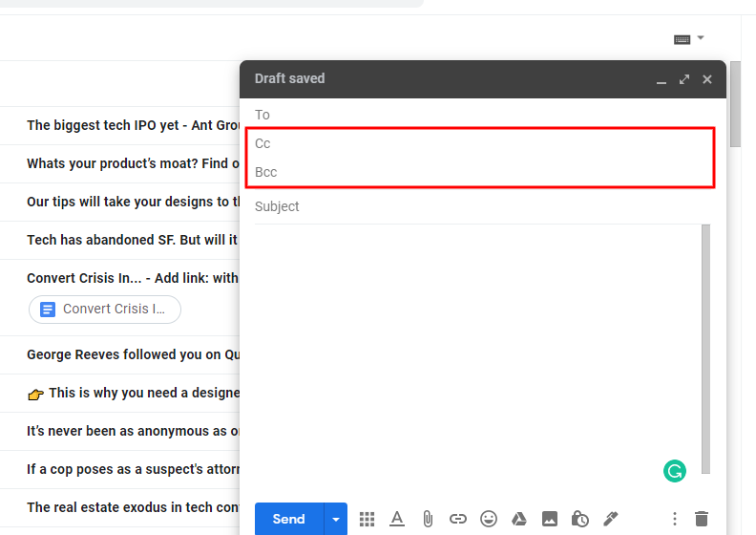Screen dimensions: 756x535
Task: Click the compose body scrollbar
Action: [x=705, y=349]
